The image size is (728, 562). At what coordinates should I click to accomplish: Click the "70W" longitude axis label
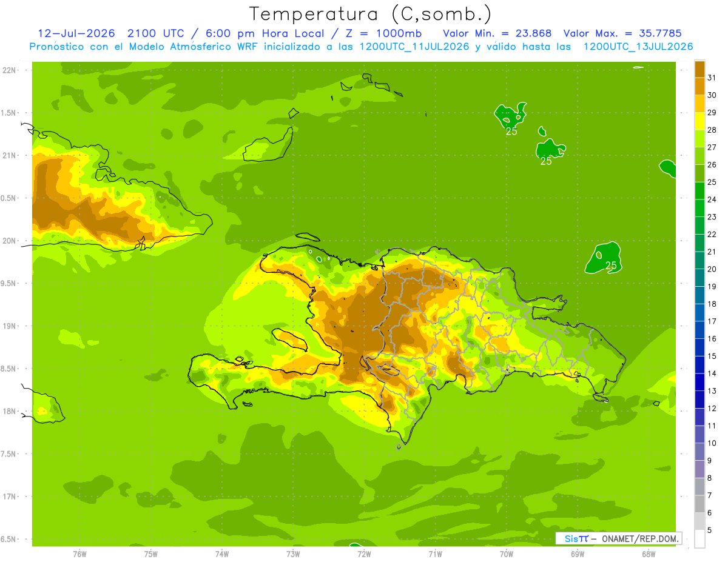pyautogui.click(x=507, y=554)
